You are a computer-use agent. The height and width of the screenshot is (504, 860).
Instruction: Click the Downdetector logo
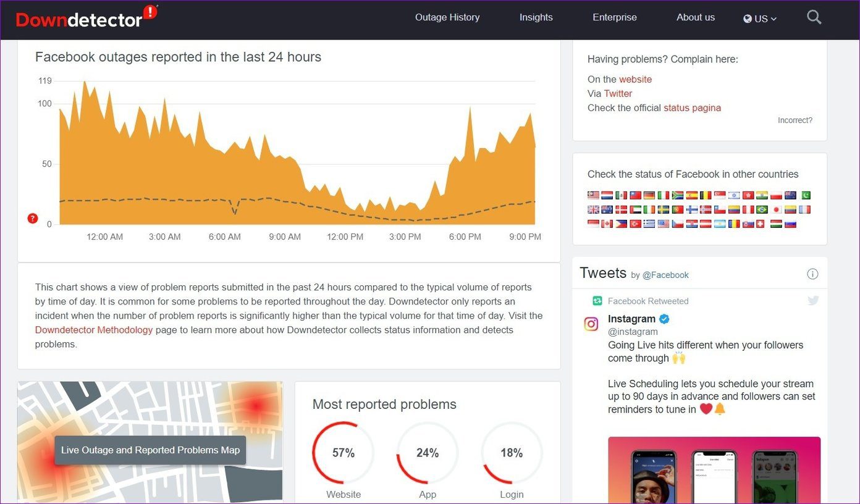point(86,17)
